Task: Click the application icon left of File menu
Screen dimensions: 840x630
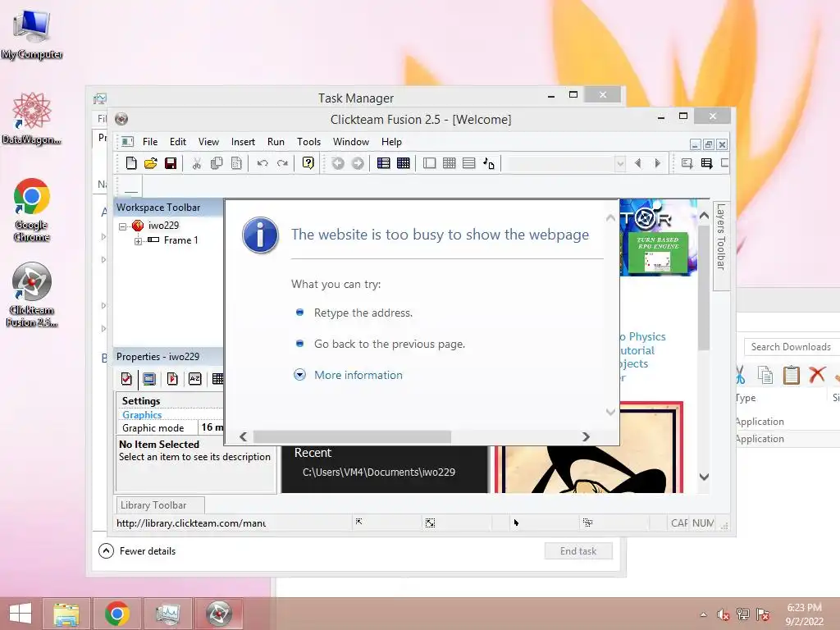Action: [x=127, y=141]
